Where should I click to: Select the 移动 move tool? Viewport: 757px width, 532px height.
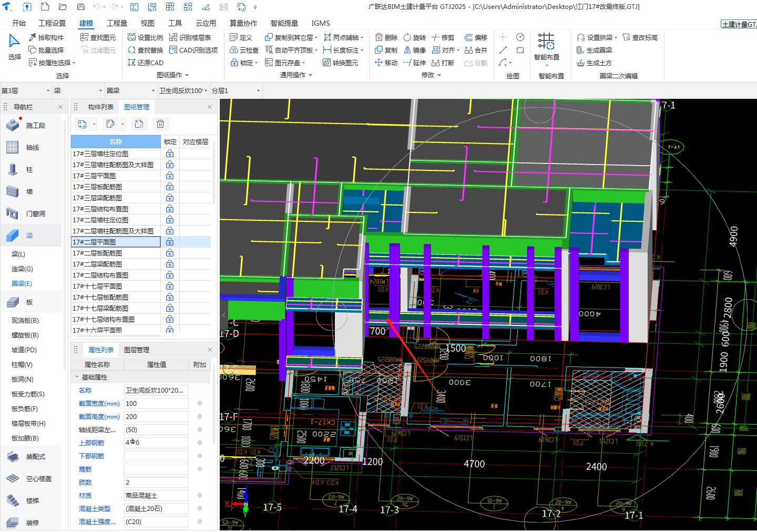[386, 63]
